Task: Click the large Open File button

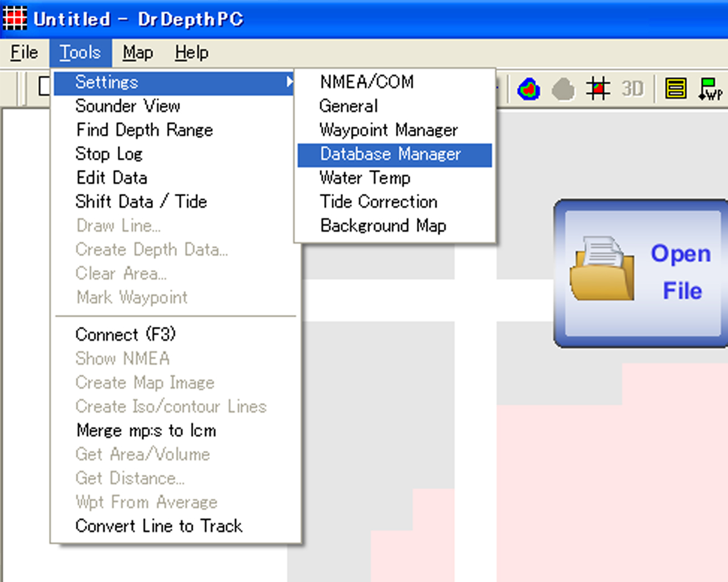Action: click(x=641, y=273)
